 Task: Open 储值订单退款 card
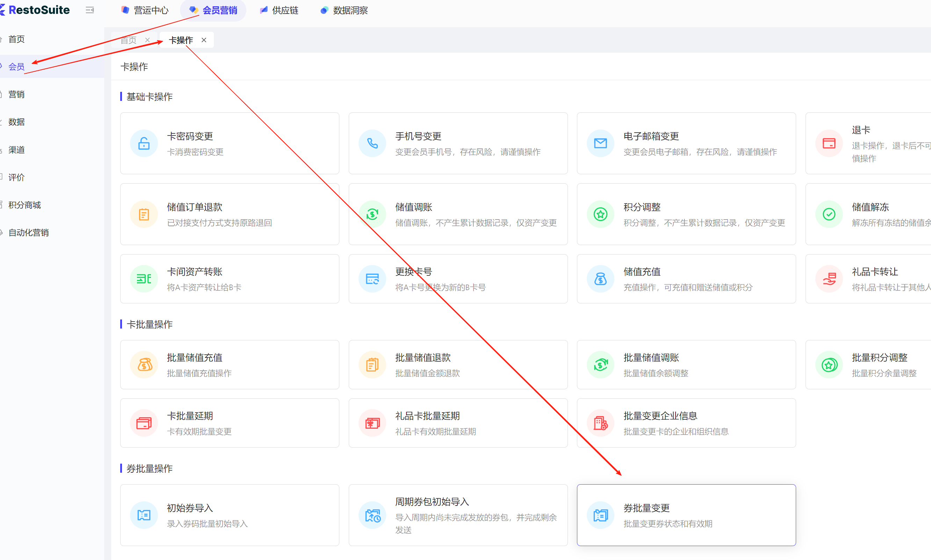coord(229,214)
